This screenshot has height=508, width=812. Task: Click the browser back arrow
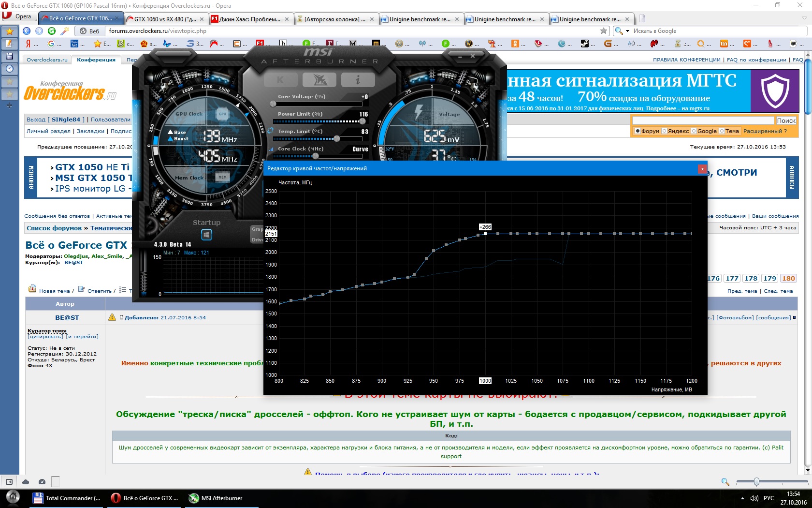coord(27,31)
